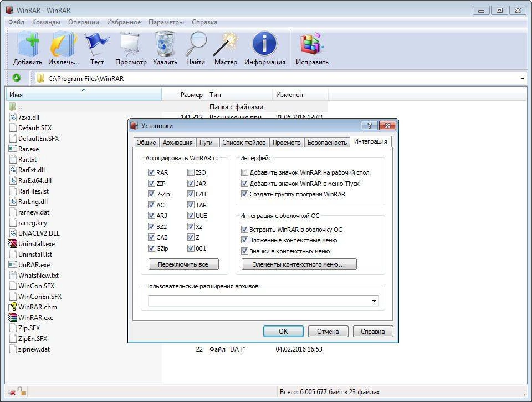Click the Rar.txt document icon

point(13,160)
